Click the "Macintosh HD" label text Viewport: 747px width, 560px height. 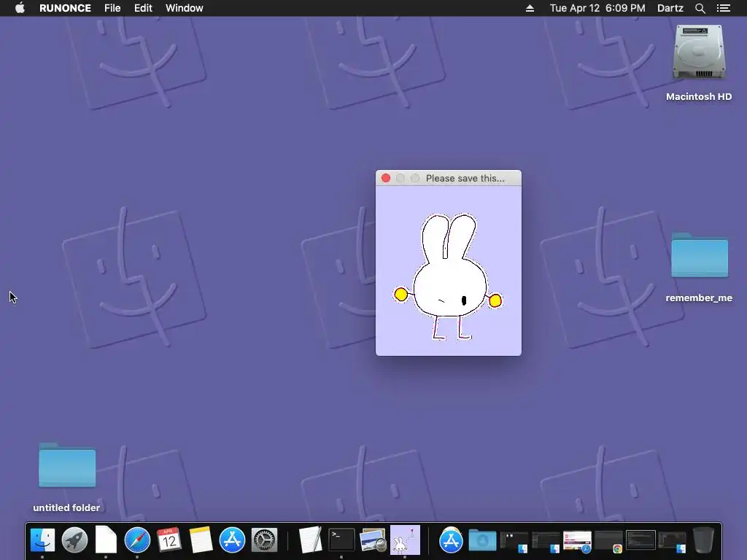(x=699, y=97)
